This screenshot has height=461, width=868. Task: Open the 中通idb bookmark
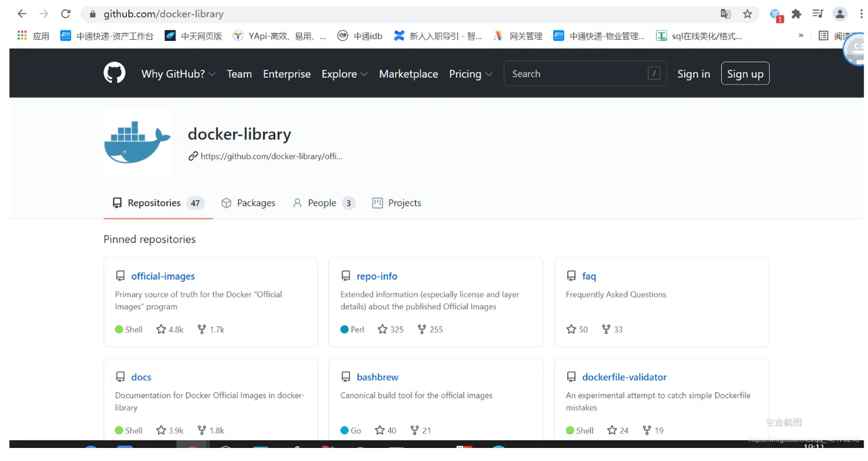(360, 36)
